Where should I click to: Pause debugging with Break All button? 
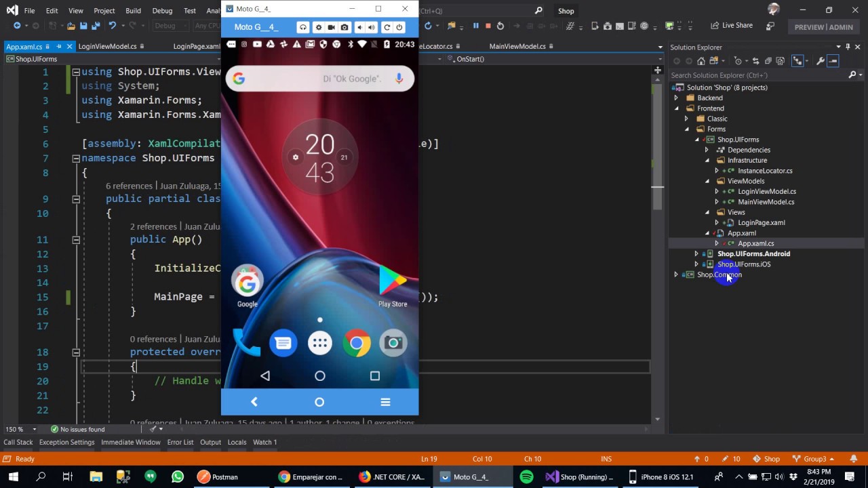pos(475,26)
